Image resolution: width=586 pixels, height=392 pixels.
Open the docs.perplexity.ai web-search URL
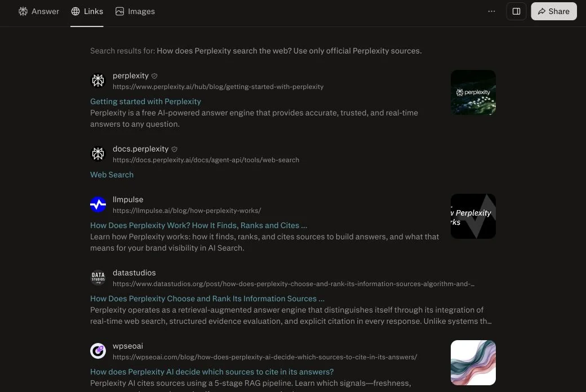(x=206, y=160)
